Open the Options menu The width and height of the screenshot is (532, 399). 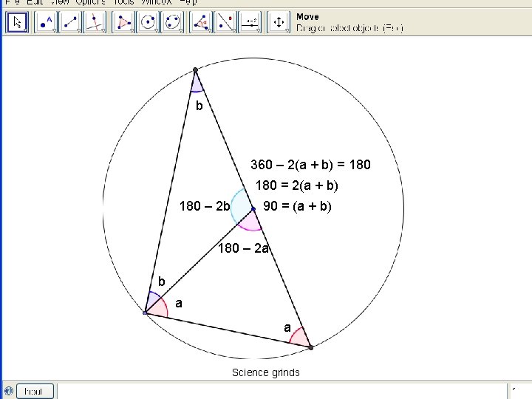click(x=91, y=2)
